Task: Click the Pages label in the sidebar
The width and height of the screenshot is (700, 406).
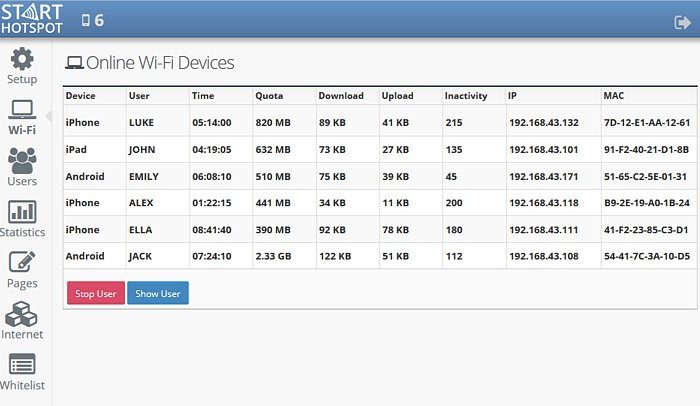Action: [x=22, y=284]
